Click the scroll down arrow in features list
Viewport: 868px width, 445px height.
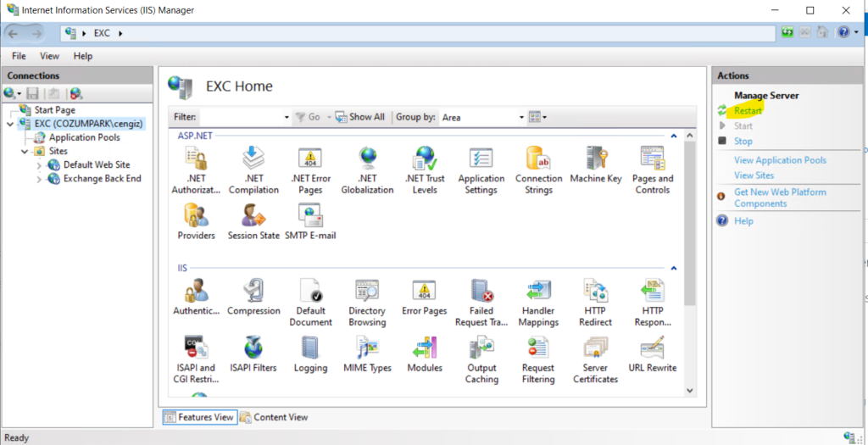tap(690, 391)
